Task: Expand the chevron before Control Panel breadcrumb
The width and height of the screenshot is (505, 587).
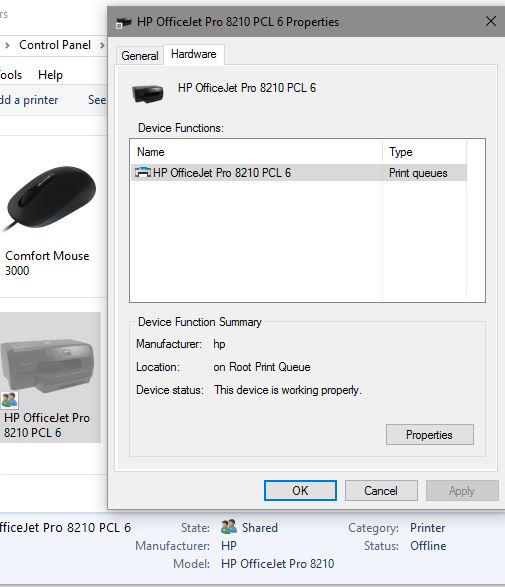Action: 7,45
